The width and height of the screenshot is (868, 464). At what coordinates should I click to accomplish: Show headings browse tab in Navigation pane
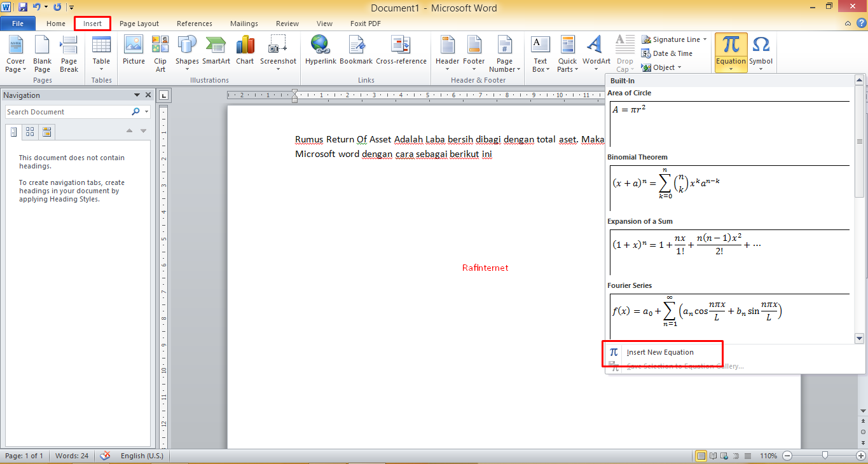click(x=13, y=132)
